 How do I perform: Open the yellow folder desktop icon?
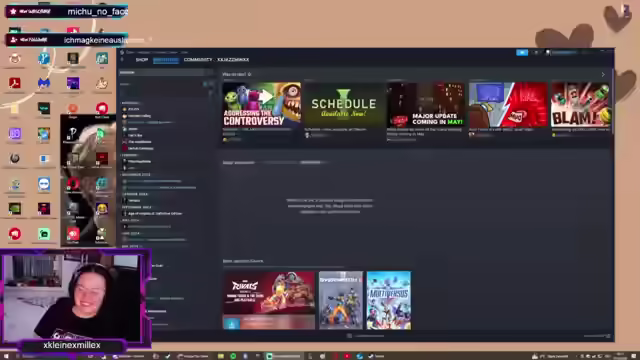(x=15, y=109)
